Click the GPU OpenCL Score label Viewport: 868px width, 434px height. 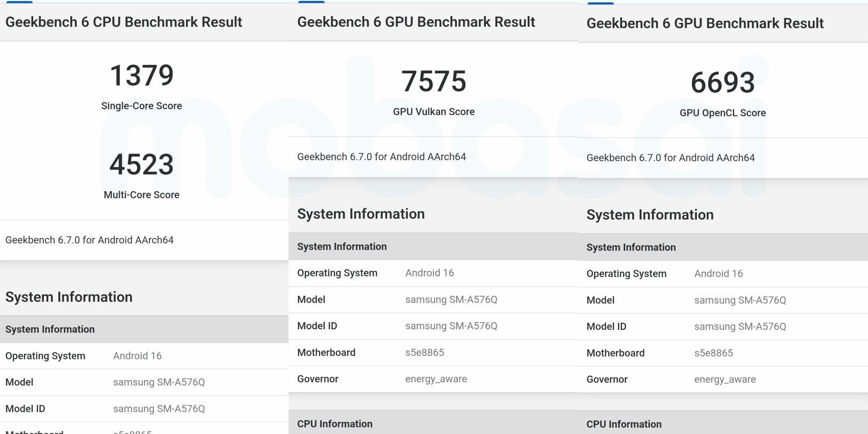tap(723, 113)
